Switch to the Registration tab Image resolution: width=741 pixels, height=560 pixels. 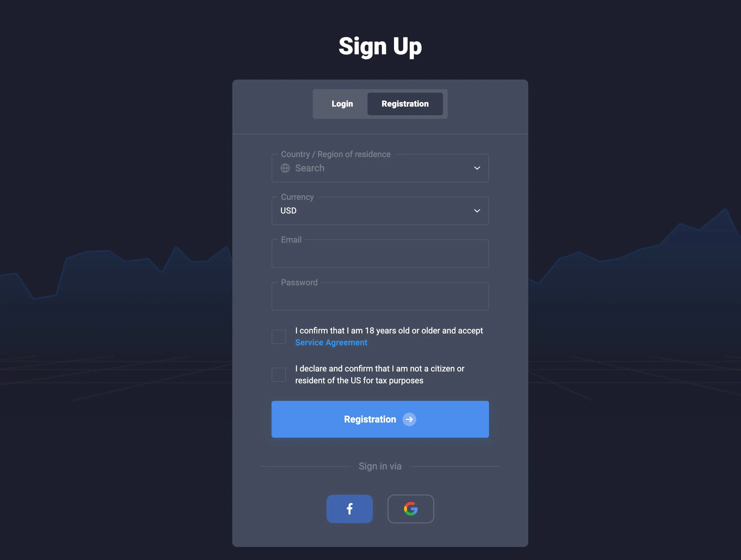point(405,104)
